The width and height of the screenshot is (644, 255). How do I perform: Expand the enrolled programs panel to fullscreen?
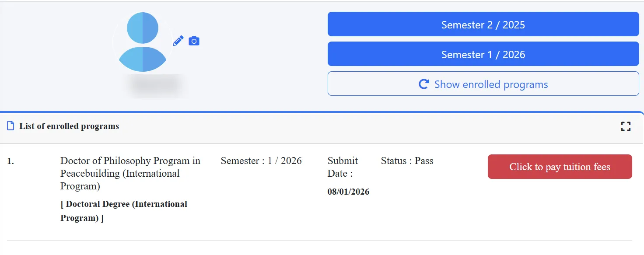click(626, 127)
